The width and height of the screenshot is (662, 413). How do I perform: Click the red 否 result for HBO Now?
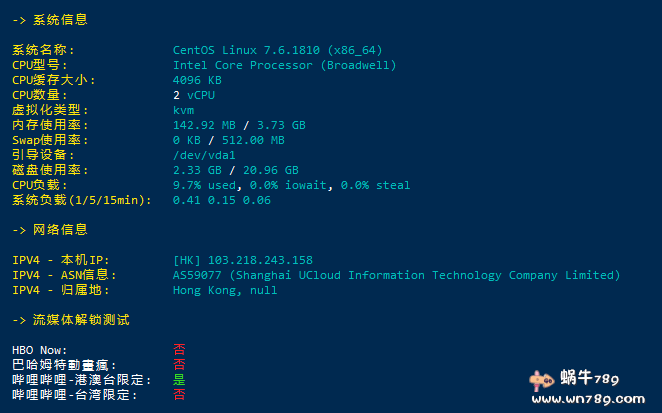tap(179, 350)
